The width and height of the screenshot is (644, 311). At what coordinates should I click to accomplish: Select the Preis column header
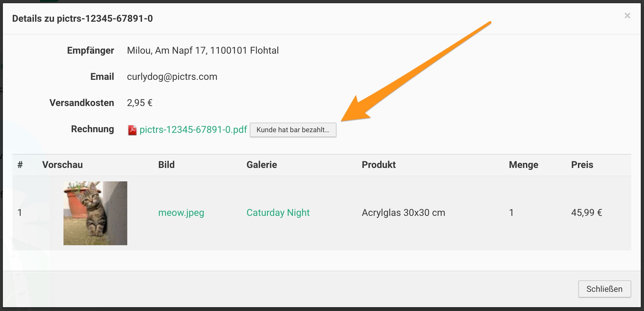coord(582,165)
